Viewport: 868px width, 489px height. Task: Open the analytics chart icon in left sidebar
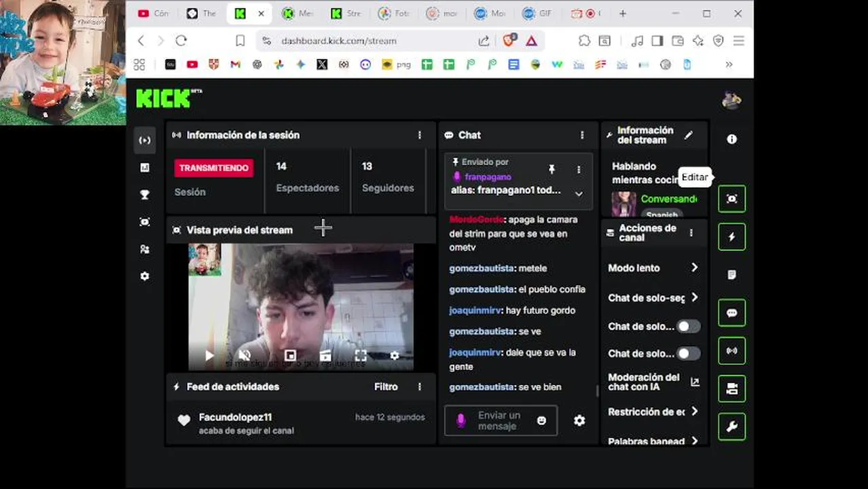point(145,167)
